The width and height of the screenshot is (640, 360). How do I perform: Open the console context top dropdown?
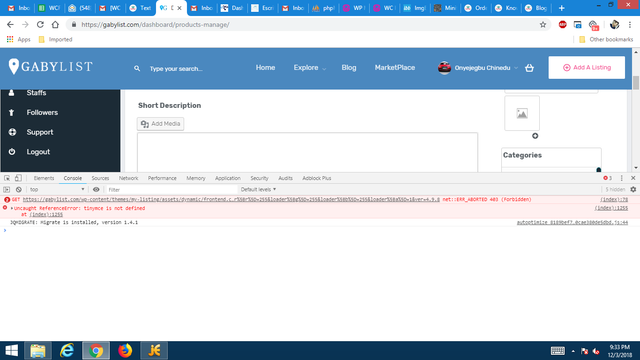(57, 189)
